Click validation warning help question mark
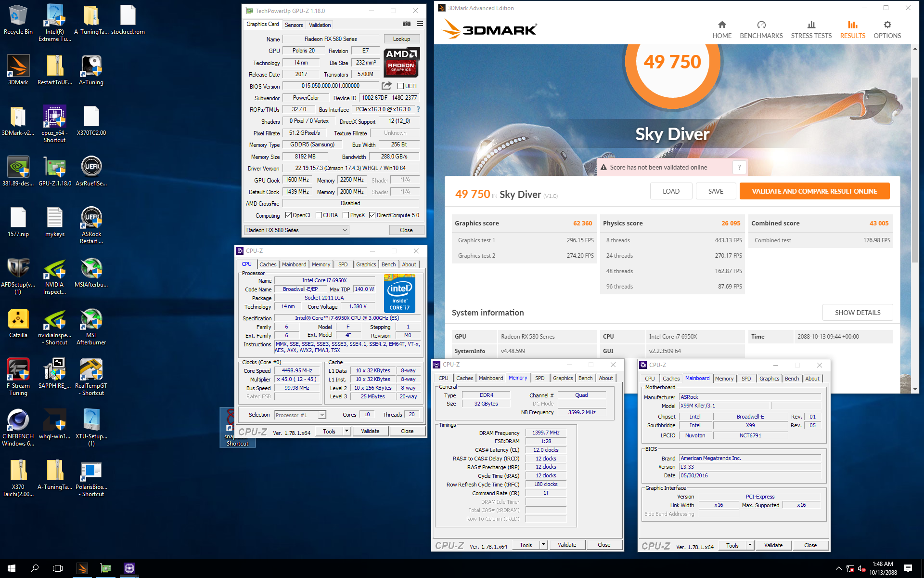This screenshot has width=924, height=578. pyautogui.click(x=739, y=167)
